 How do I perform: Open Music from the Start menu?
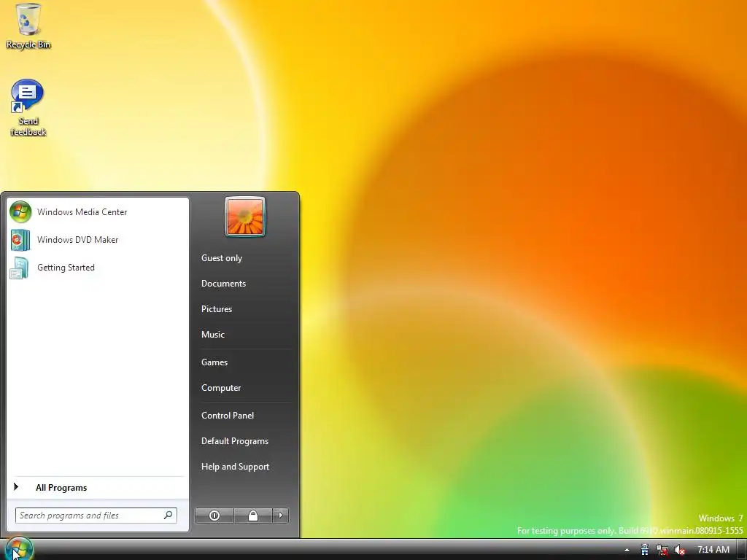[212, 334]
